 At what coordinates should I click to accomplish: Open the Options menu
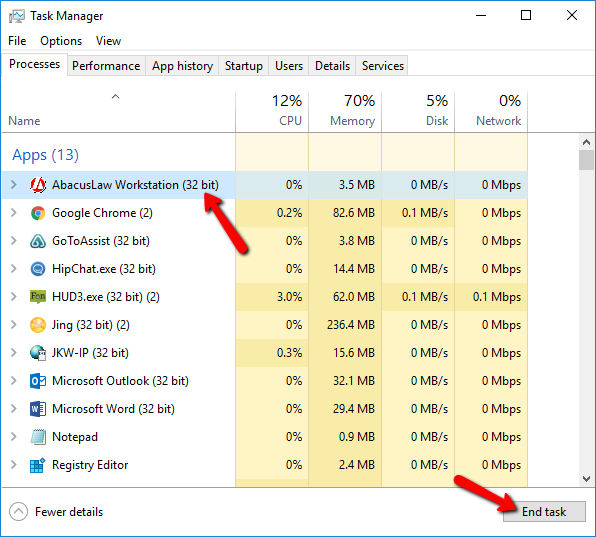coord(61,41)
